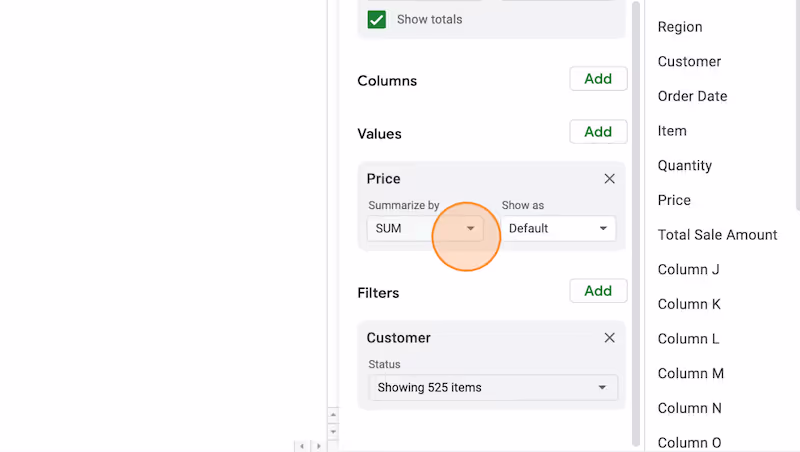Remove the Price value field

tap(609, 179)
